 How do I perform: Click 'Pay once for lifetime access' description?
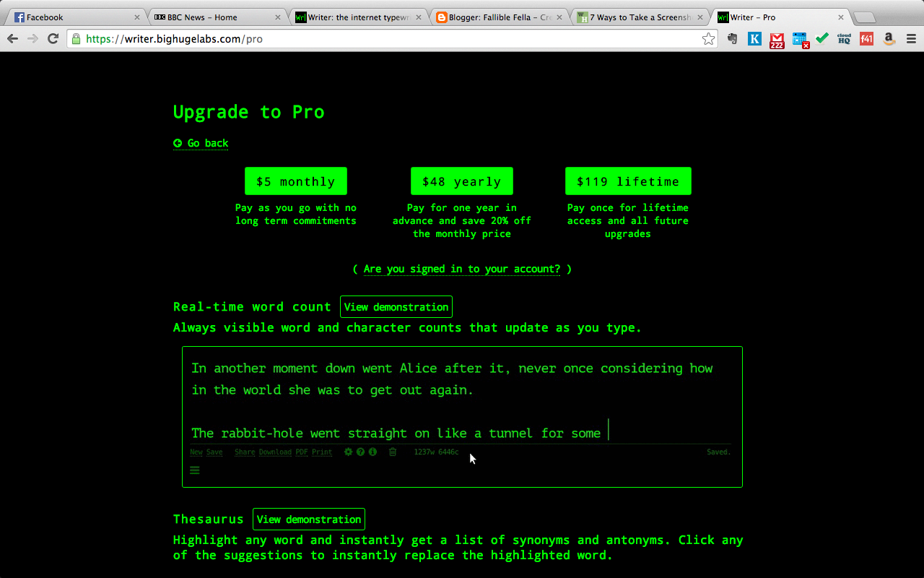point(628,221)
